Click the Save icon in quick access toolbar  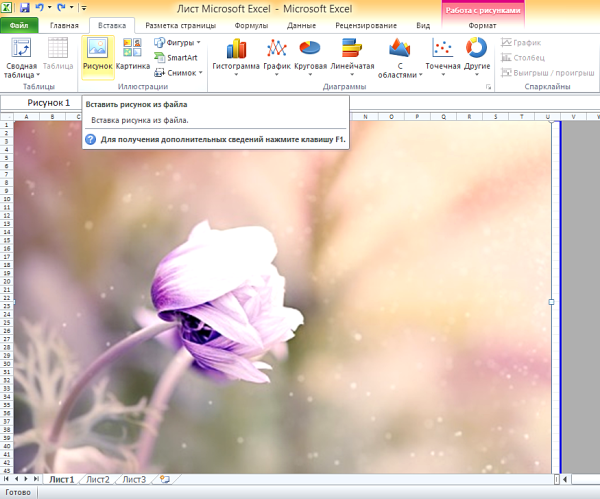(x=23, y=7)
